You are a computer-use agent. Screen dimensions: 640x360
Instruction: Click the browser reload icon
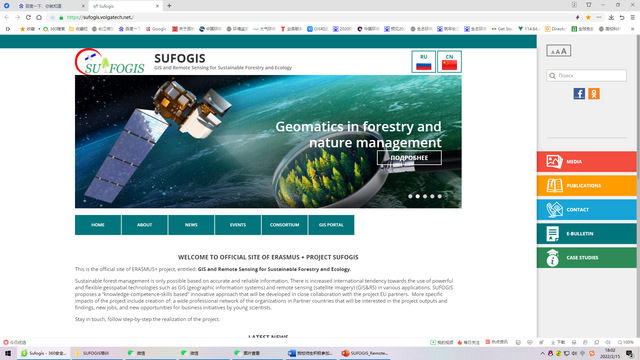pos(28,18)
